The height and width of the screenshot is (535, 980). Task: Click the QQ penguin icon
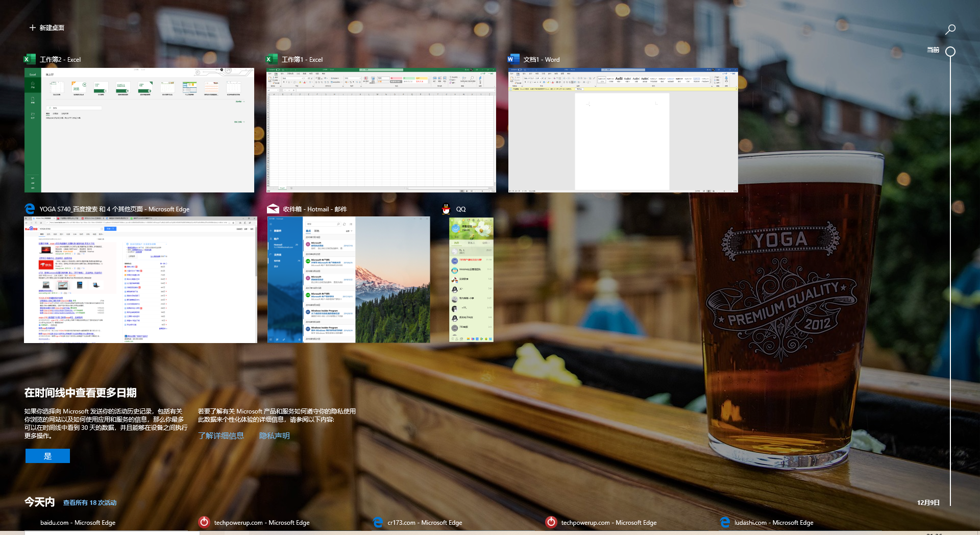[446, 209]
